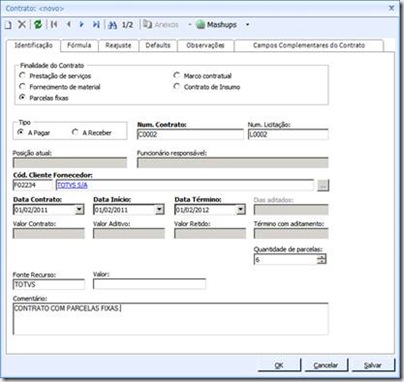The image size is (404, 382).
Task: Select Contrato de Insumo radio option
Action: tap(177, 87)
